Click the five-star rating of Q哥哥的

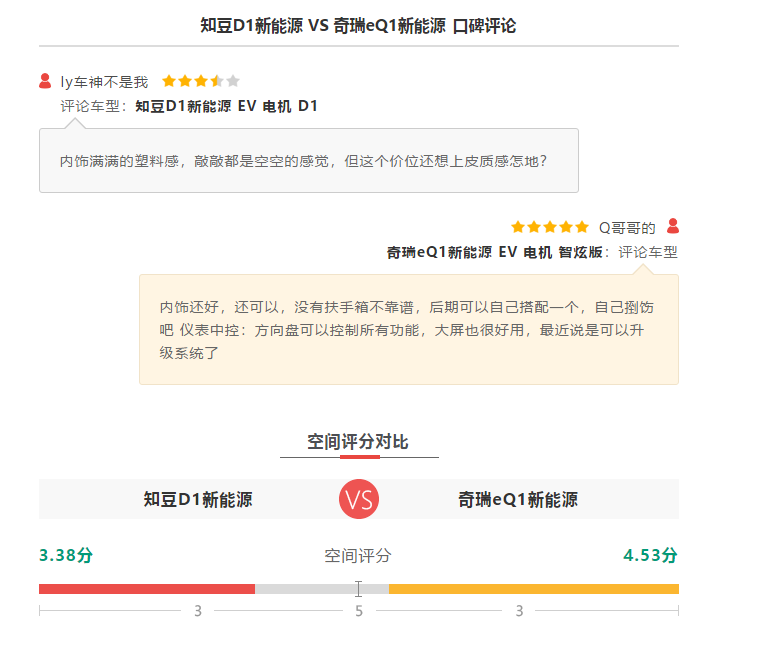[x=550, y=226]
